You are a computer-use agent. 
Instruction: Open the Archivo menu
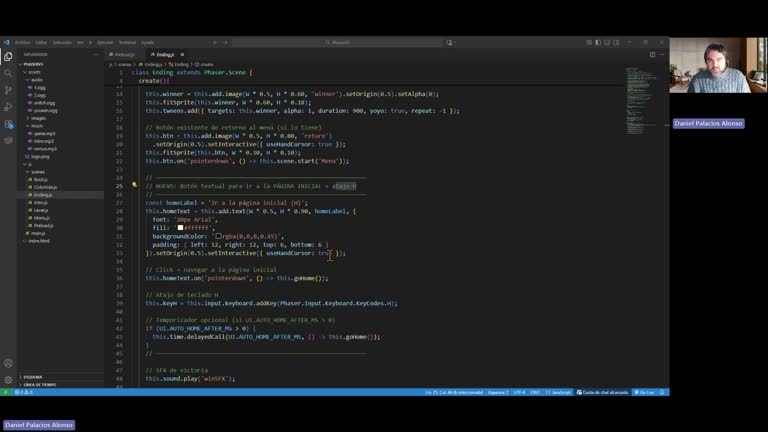[23, 43]
